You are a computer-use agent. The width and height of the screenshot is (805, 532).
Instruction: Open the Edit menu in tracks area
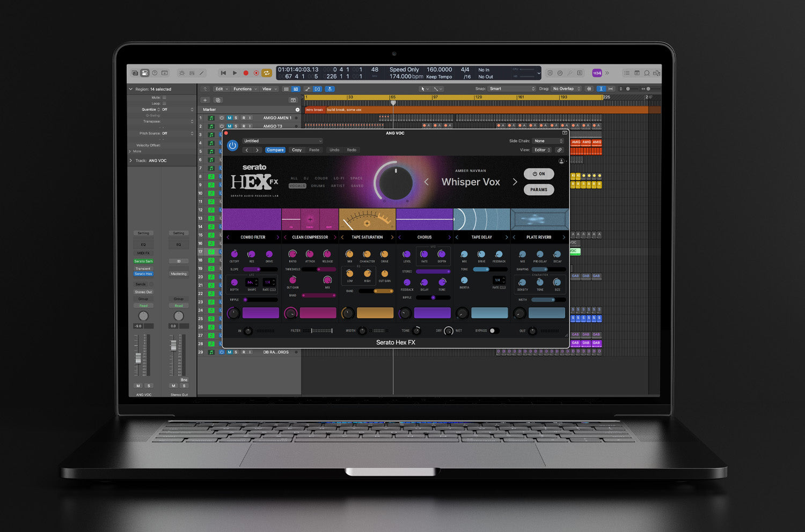[x=221, y=89]
